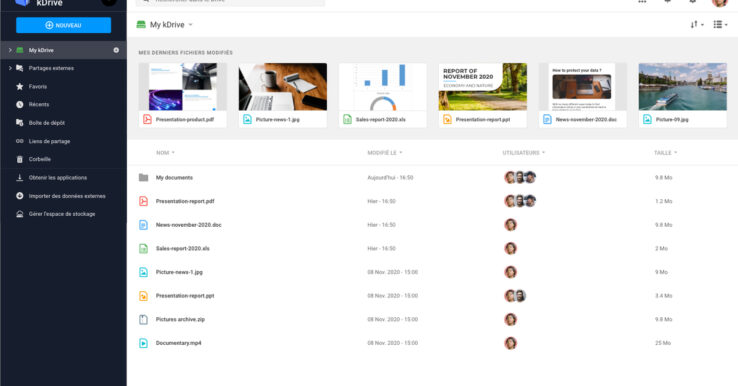This screenshot has width=738, height=386.
Task: Click the plus icon beside My kDrive sidebar item
Action: [x=116, y=50]
